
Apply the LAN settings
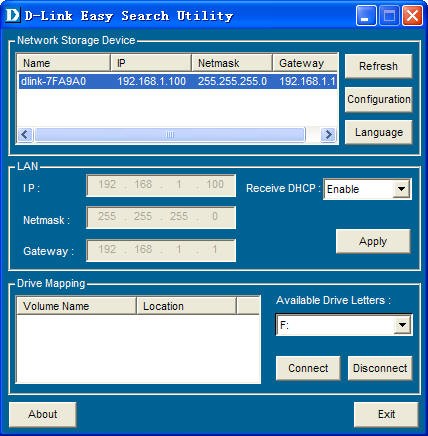pyautogui.click(x=373, y=241)
